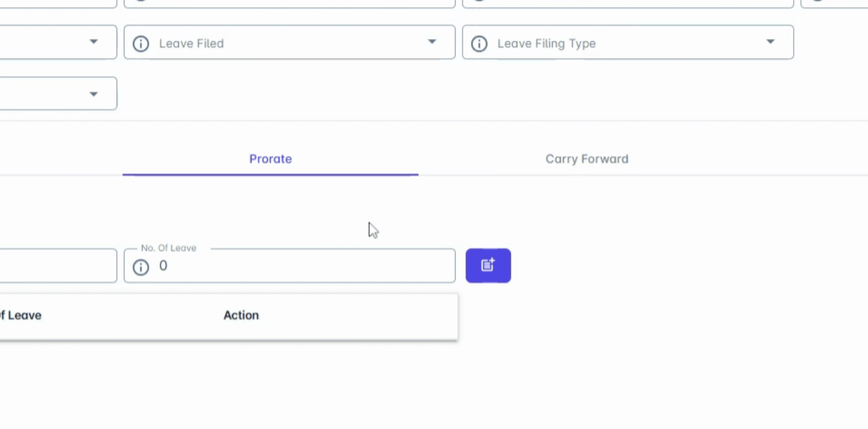Click info icon in Leave Filed field
The image size is (868, 429).
(141, 43)
